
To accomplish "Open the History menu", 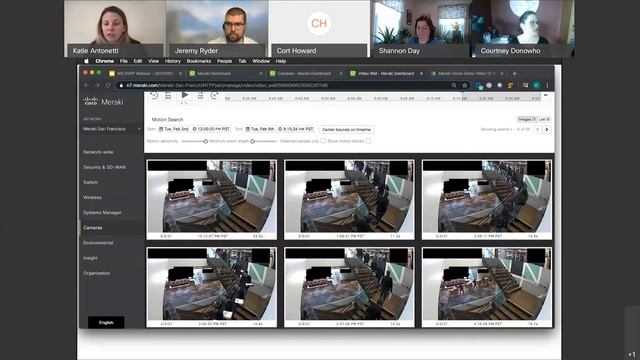I will [173, 61].
